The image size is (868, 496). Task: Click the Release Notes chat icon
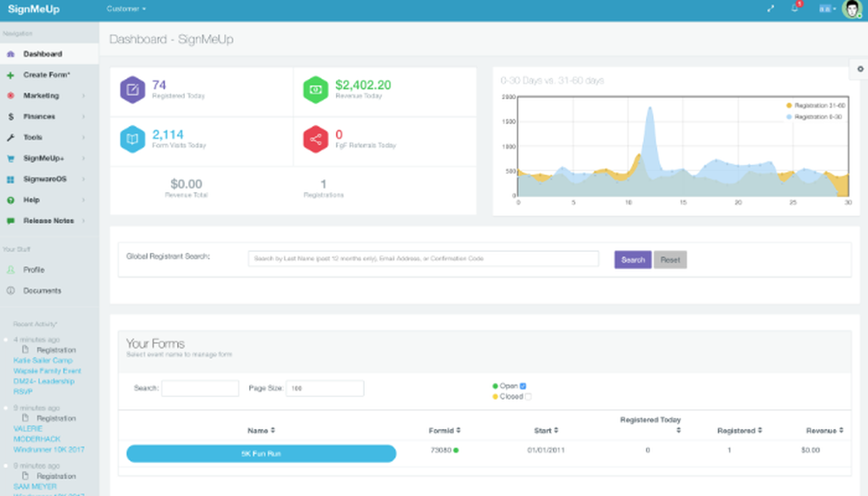(x=10, y=222)
